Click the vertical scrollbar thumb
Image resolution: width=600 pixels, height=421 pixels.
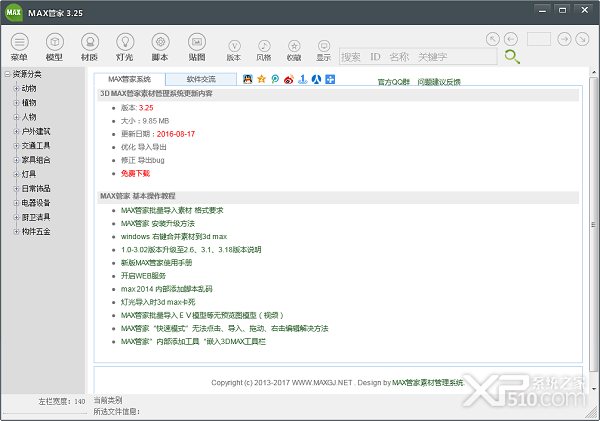pos(593,224)
